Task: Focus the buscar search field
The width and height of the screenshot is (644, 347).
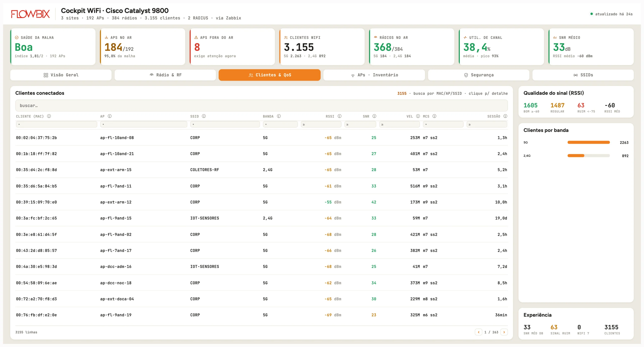Action: [261, 106]
